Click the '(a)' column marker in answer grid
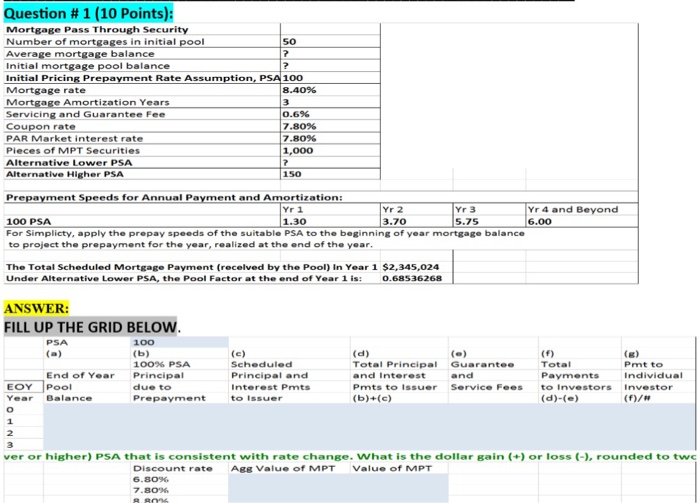The height and width of the screenshot is (503, 700). (54, 353)
